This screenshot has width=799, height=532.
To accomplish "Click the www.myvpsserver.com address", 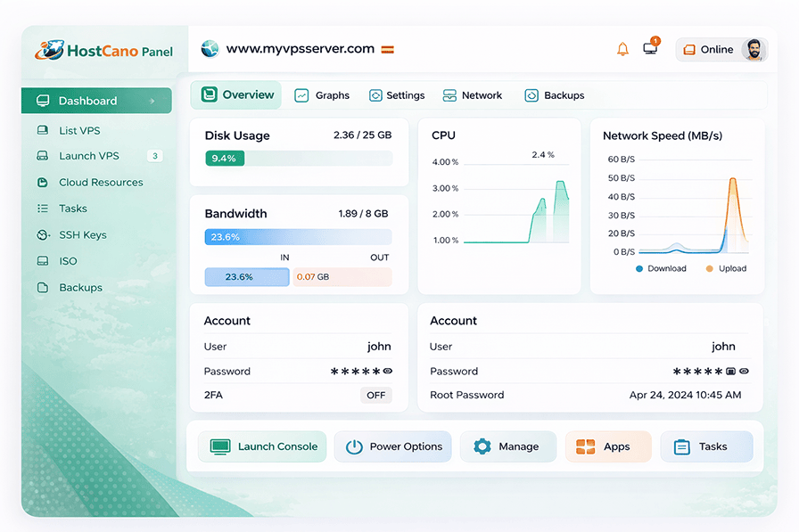I will (x=299, y=49).
